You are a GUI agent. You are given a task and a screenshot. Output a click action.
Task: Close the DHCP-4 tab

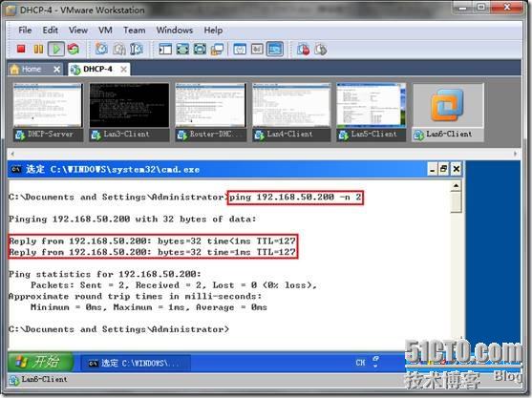(124, 70)
